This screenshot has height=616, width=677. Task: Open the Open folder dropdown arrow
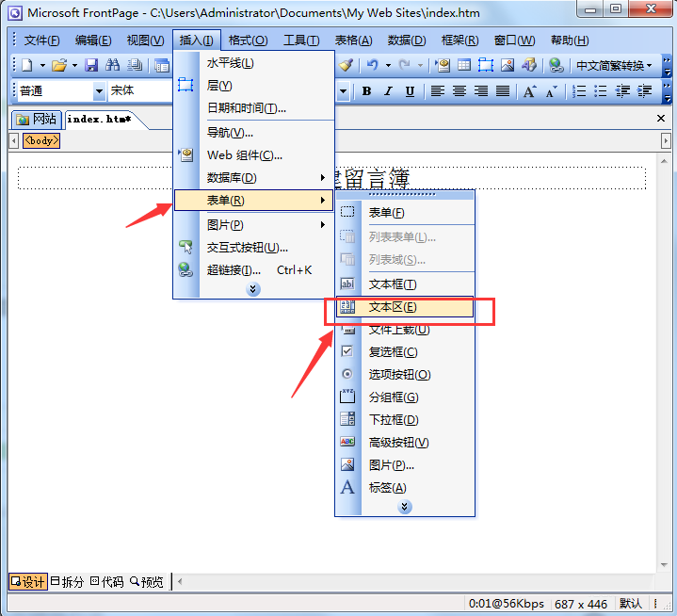74,66
